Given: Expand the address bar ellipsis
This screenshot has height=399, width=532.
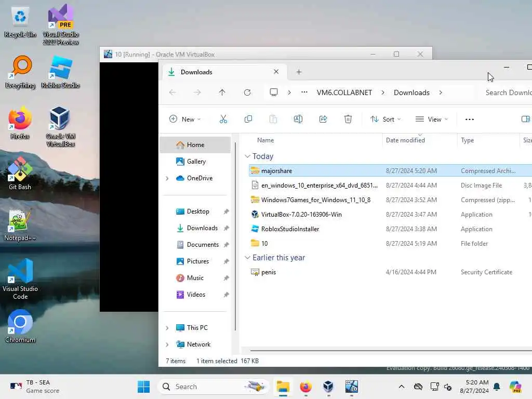Looking at the screenshot, I should (x=304, y=92).
